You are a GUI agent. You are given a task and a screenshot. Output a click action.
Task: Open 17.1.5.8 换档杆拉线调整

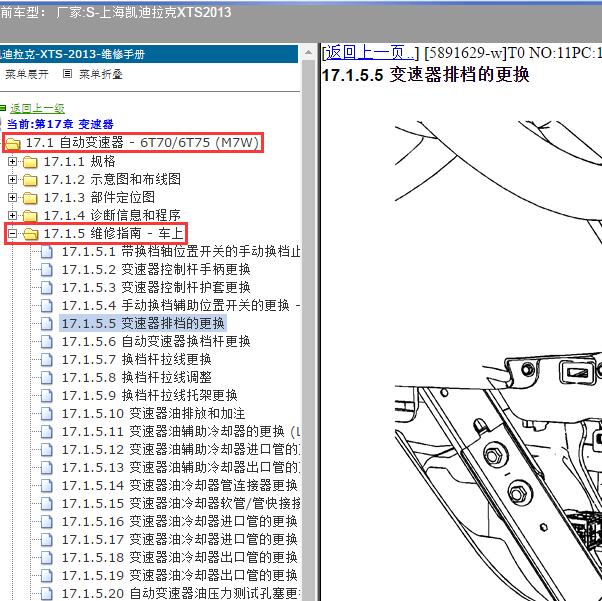point(137,377)
